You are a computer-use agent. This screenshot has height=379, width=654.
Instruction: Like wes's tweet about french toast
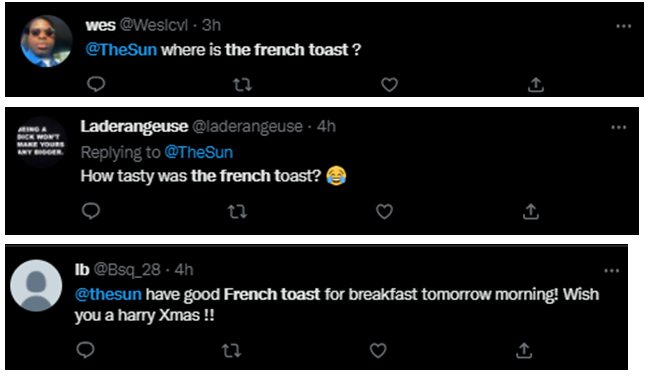tap(389, 85)
